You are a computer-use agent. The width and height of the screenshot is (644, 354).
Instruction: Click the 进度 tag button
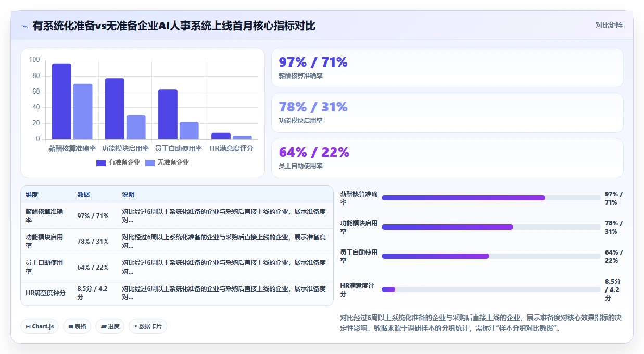[x=110, y=326]
